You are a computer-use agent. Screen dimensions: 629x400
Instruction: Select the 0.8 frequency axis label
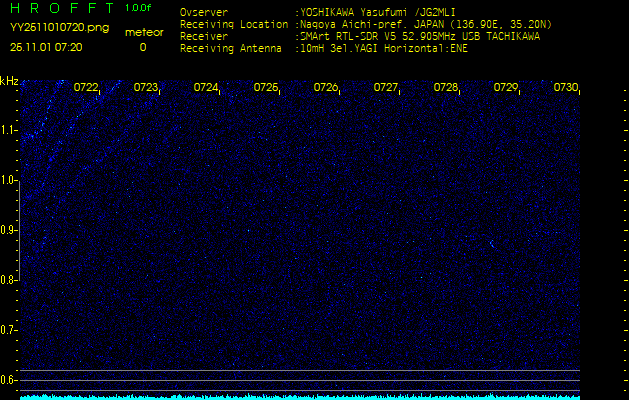click(9, 280)
